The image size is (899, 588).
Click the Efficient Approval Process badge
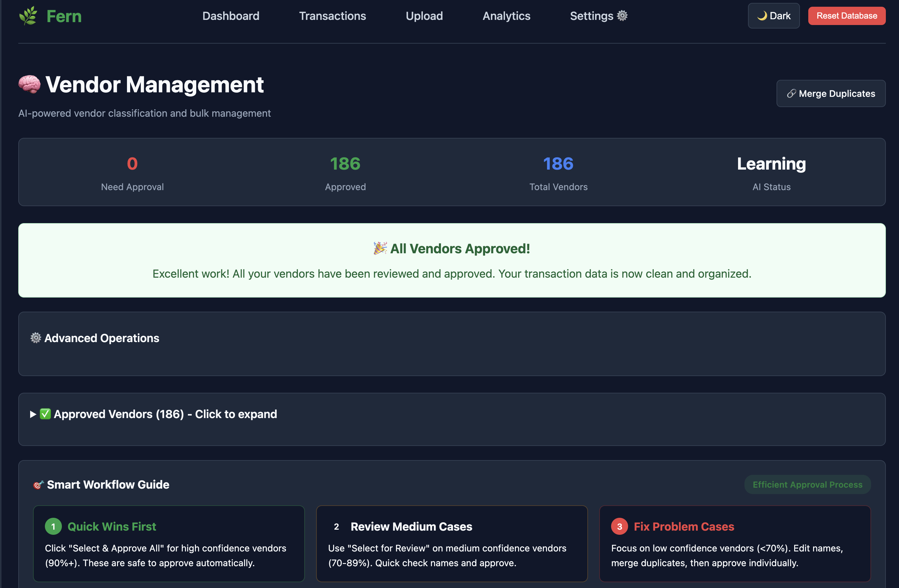[807, 484]
